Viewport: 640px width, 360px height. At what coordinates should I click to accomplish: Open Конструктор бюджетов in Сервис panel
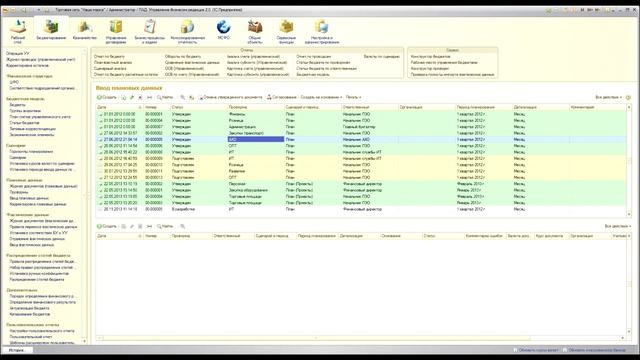[x=431, y=57]
